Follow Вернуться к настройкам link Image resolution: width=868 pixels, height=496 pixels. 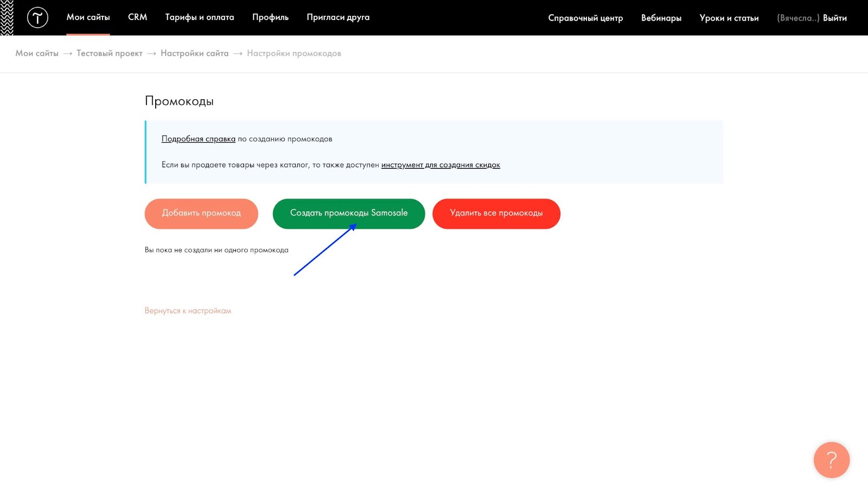click(x=188, y=311)
